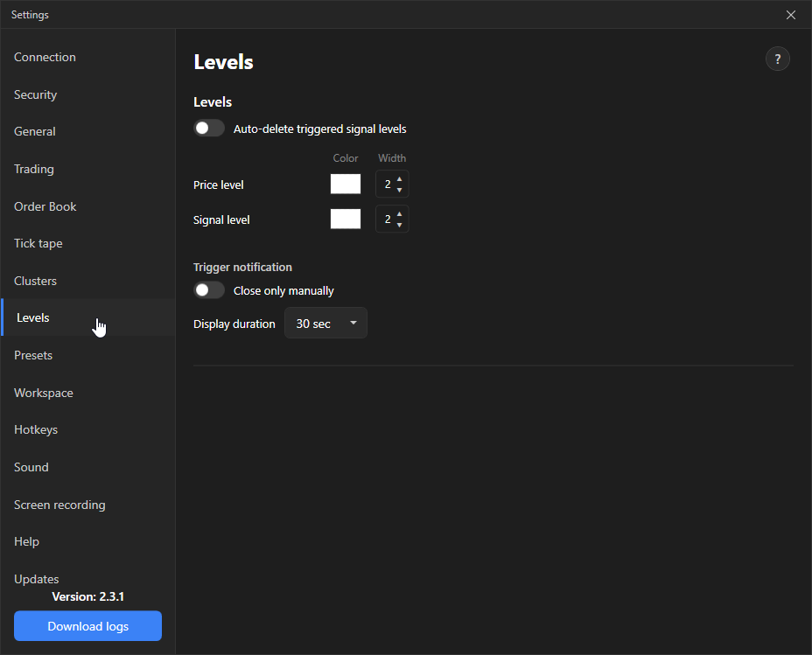This screenshot has width=812, height=655.
Task: Open Screen recording settings
Action: 88,505
